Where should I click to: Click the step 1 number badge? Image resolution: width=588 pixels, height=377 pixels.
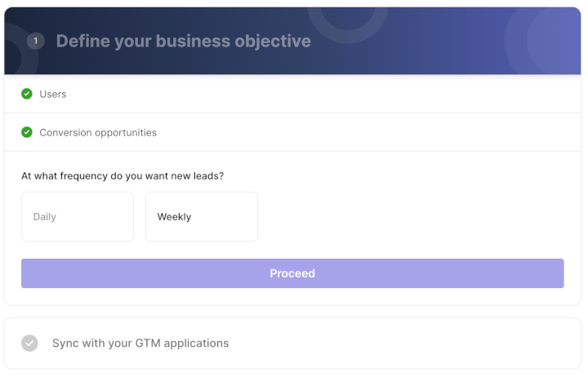click(x=36, y=41)
